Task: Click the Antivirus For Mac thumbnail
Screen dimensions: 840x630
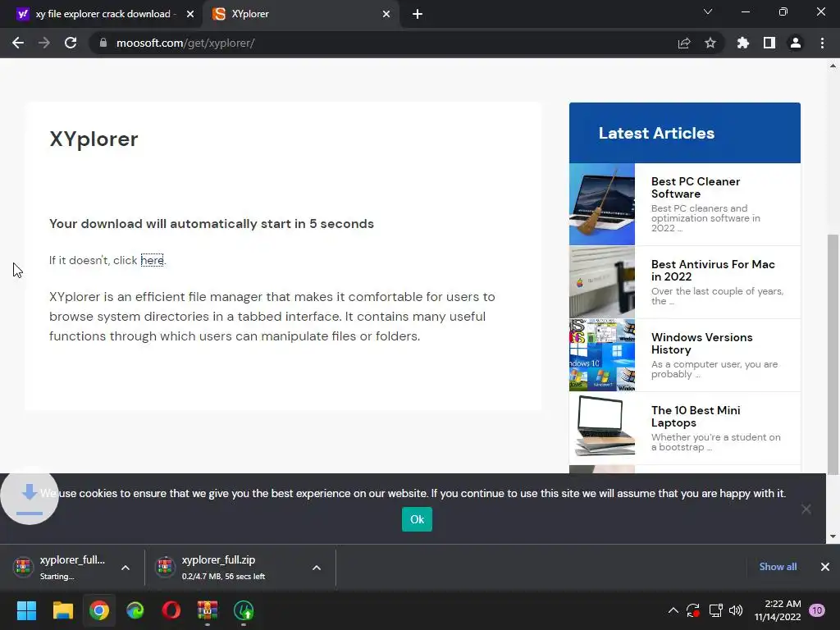Action: [x=601, y=282]
